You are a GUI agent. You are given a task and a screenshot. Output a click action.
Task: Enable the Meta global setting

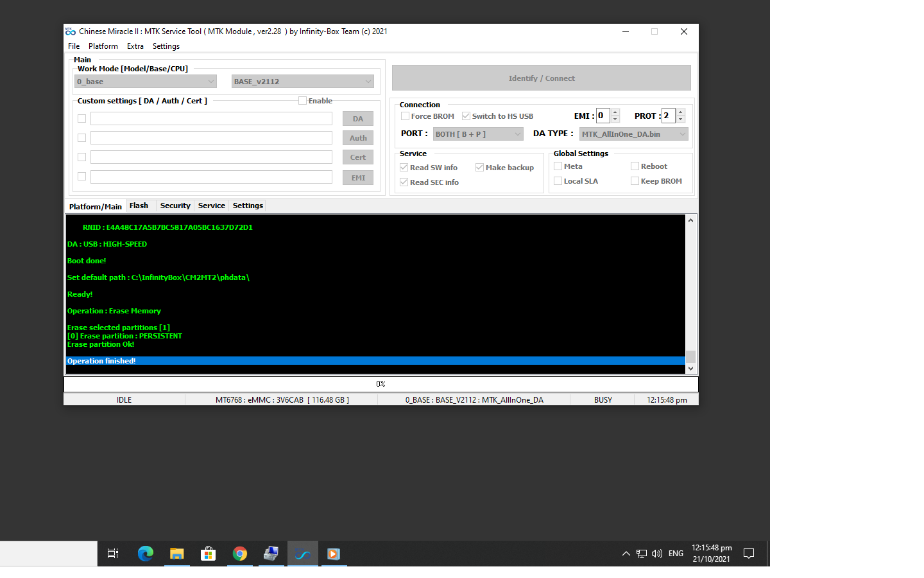click(x=558, y=166)
